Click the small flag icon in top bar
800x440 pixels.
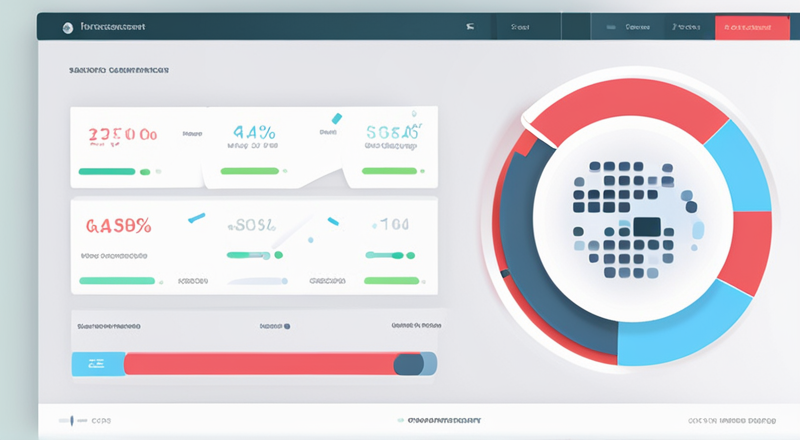click(470, 27)
